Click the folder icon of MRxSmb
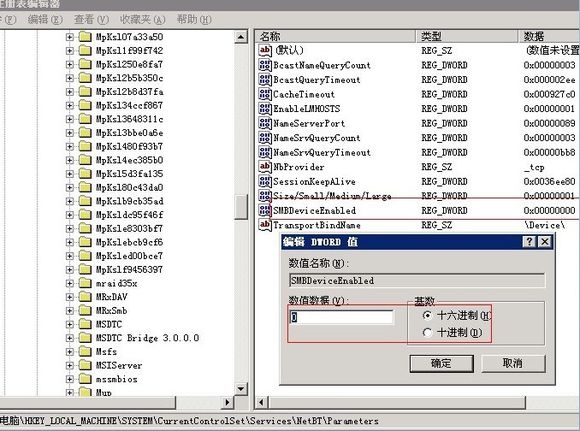This screenshot has height=431, width=580. [85, 310]
